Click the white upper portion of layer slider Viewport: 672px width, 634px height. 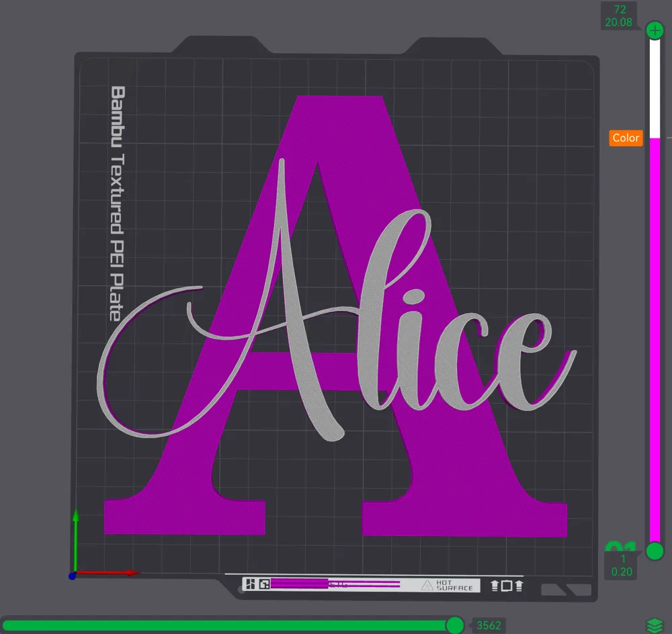[x=655, y=89]
